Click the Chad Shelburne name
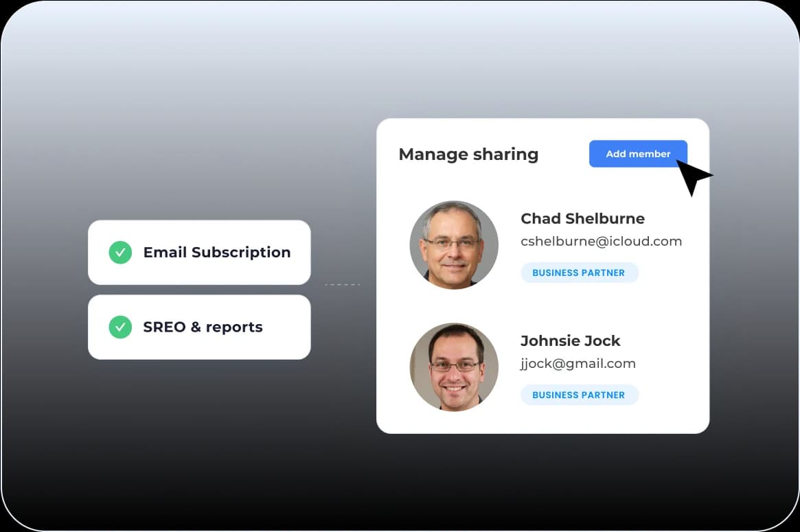Screen dimensions: 800x532 tap(582, 218)
